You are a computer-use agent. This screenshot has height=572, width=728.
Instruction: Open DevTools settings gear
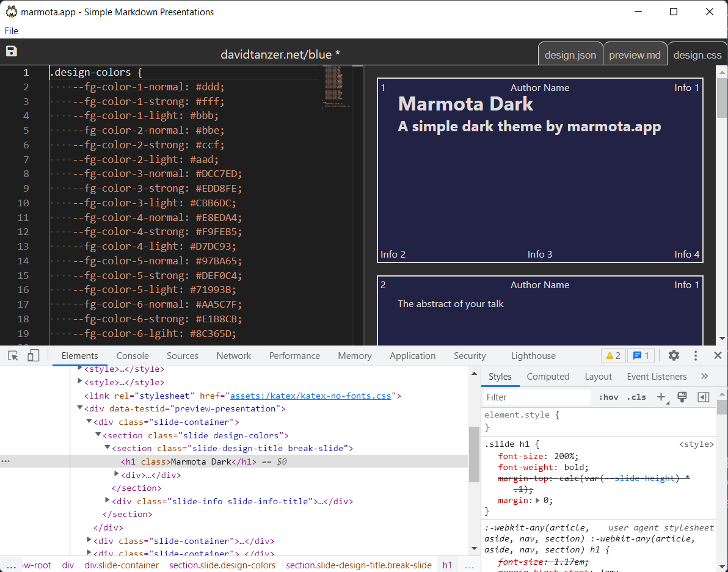click(x=674, y=355)
